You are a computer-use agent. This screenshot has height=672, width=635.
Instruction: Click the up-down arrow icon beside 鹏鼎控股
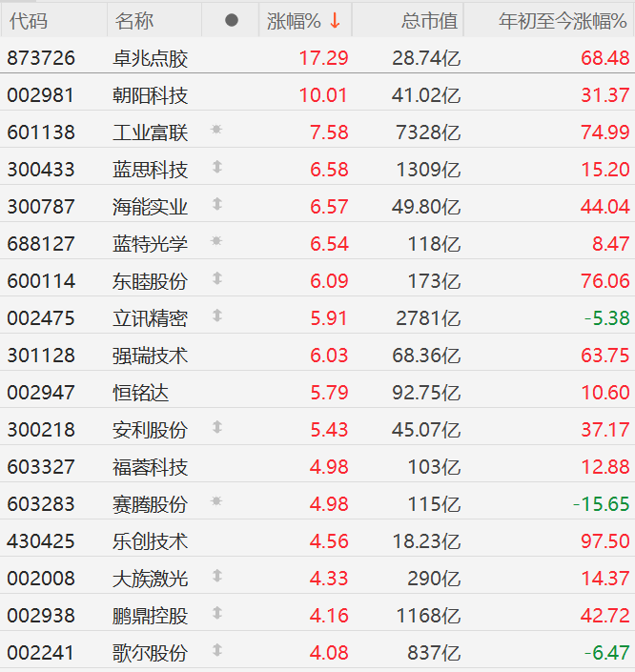[217, 613]
